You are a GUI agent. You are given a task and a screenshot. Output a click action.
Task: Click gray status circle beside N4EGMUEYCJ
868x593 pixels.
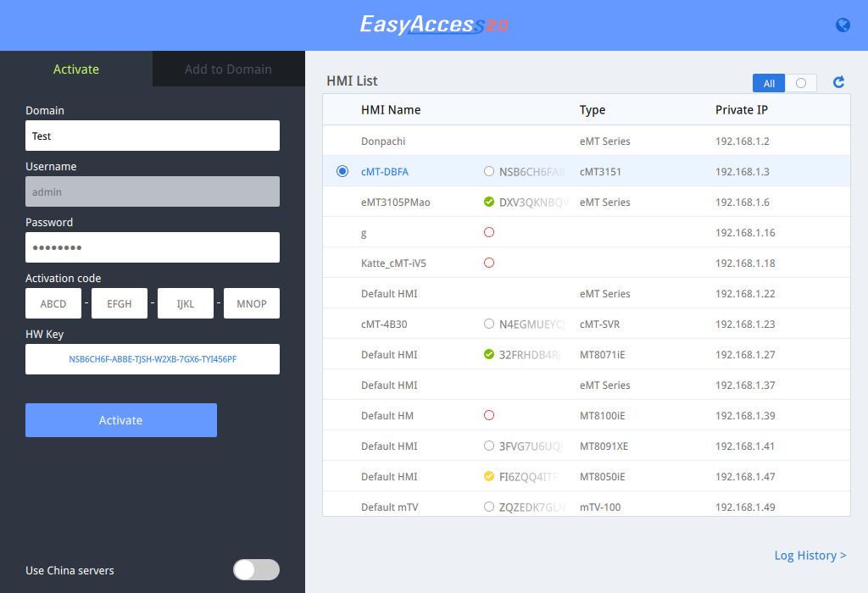[489, 324]
